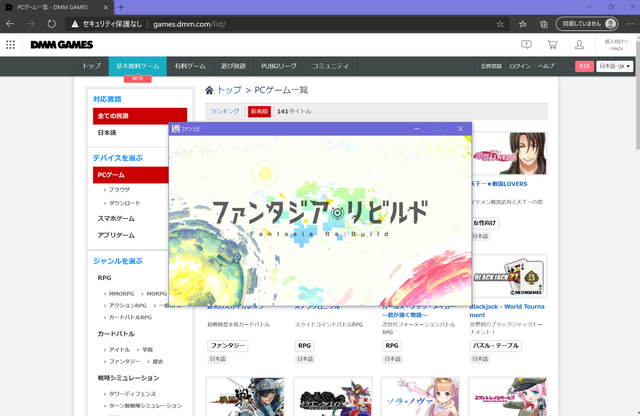Select the 有料ゲーム navigation tab
This screenshot has width=640, height=416.
click(x=190, y=66)
